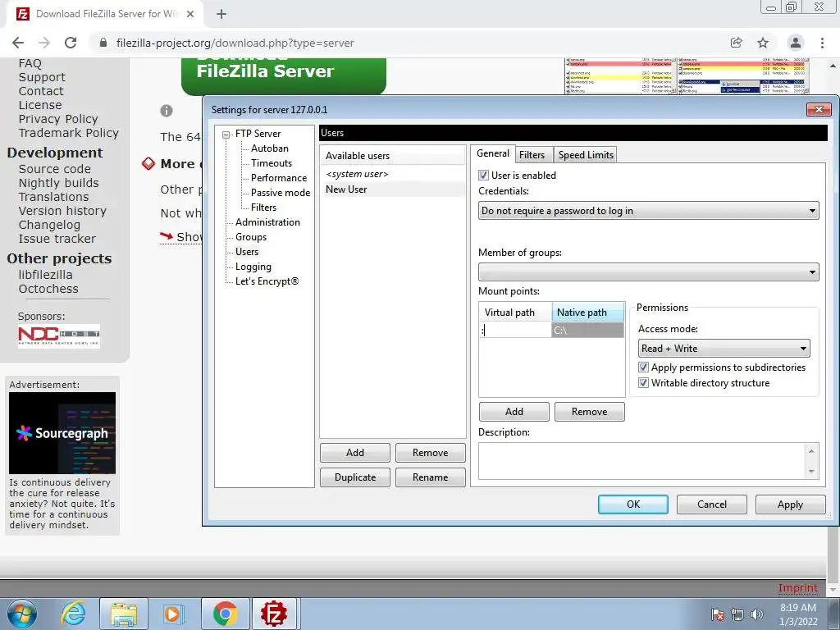Collapse the FTP Server tree node

226,134
